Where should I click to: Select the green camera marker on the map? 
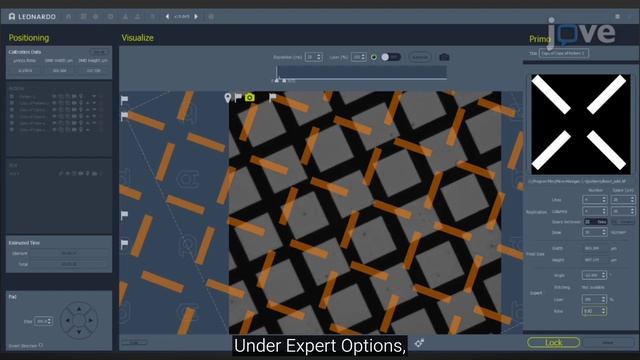tap(249, 97)
